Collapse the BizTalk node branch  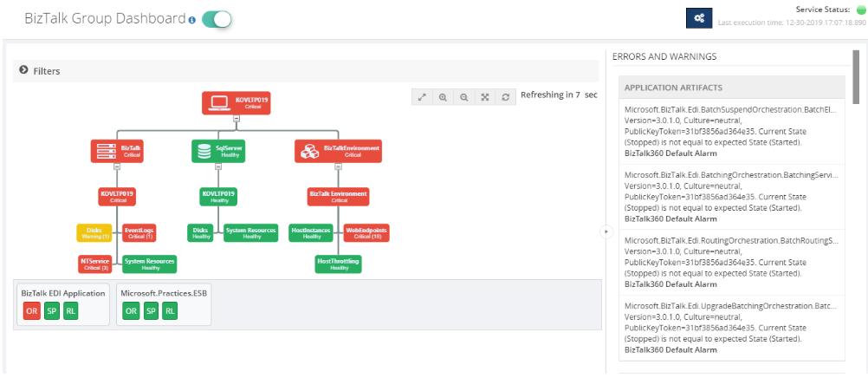[x=117, y=166]
